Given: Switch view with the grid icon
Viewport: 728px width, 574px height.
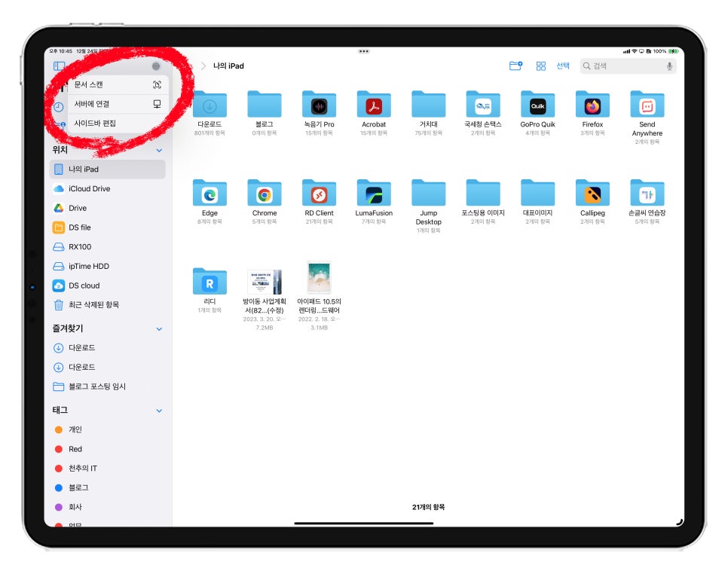Looking at the screenshot, I should click(540, 66).
